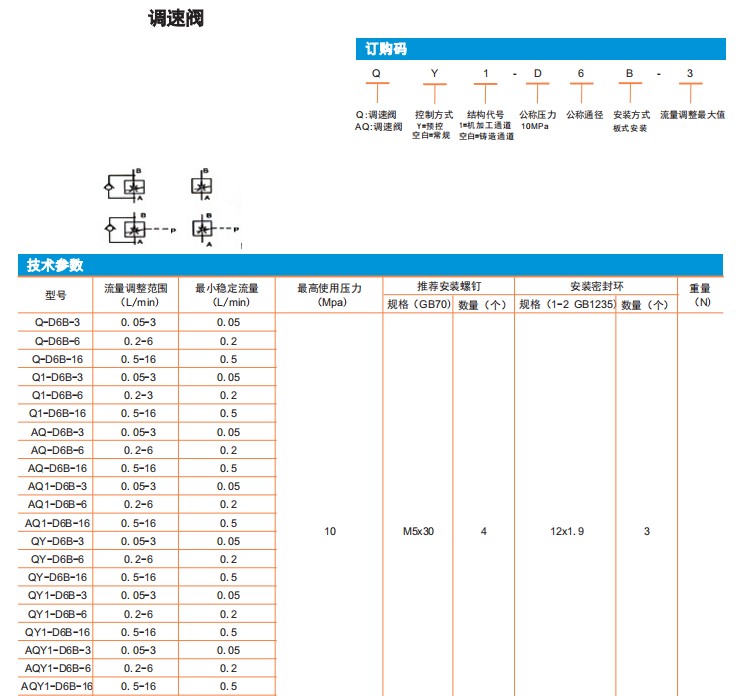The height and width of the screenshot is (696, 749).
Task: Click the 12x1.9 seal ring specification cell
Action: (565, 531)
